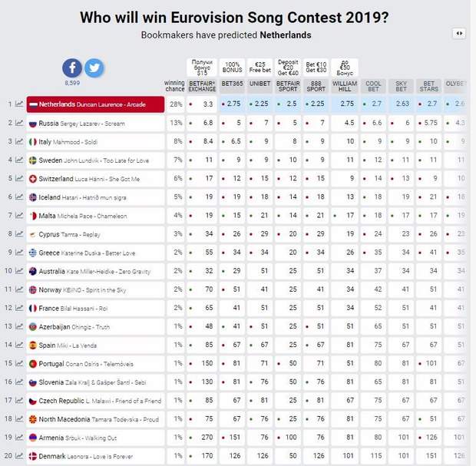Image resolution: width=476 pixels, height=466 pixels.
Task: Expand the odds history for Iceland row
Action: click(x=19, y=197)
